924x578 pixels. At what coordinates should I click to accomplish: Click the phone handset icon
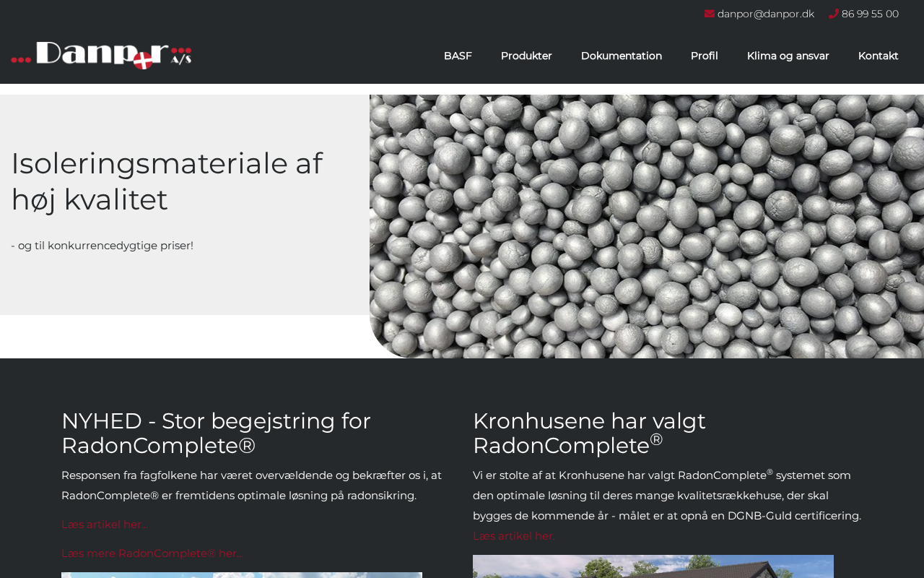(x=834, y=14)
